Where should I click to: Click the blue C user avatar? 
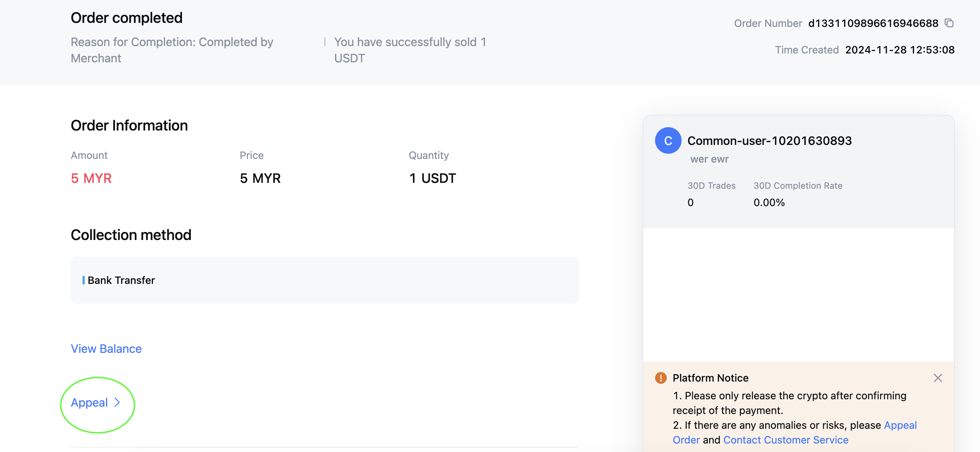668,140
